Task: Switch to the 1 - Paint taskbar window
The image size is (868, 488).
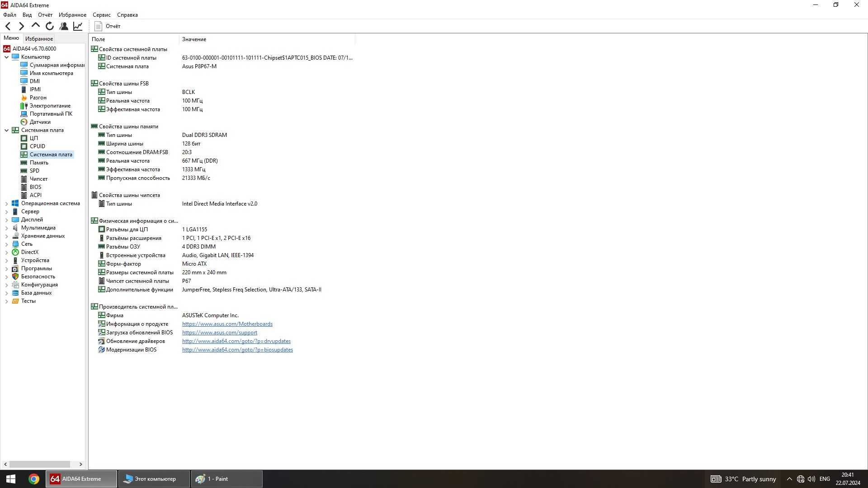Action: pyautogui.click(x=226, y=479)
